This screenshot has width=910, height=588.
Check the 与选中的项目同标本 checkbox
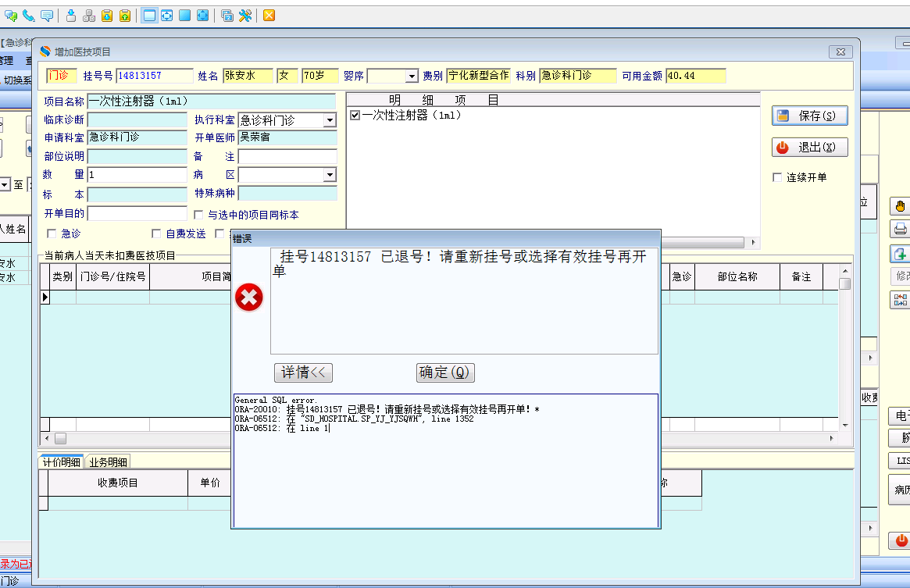[x=198, y=215]
